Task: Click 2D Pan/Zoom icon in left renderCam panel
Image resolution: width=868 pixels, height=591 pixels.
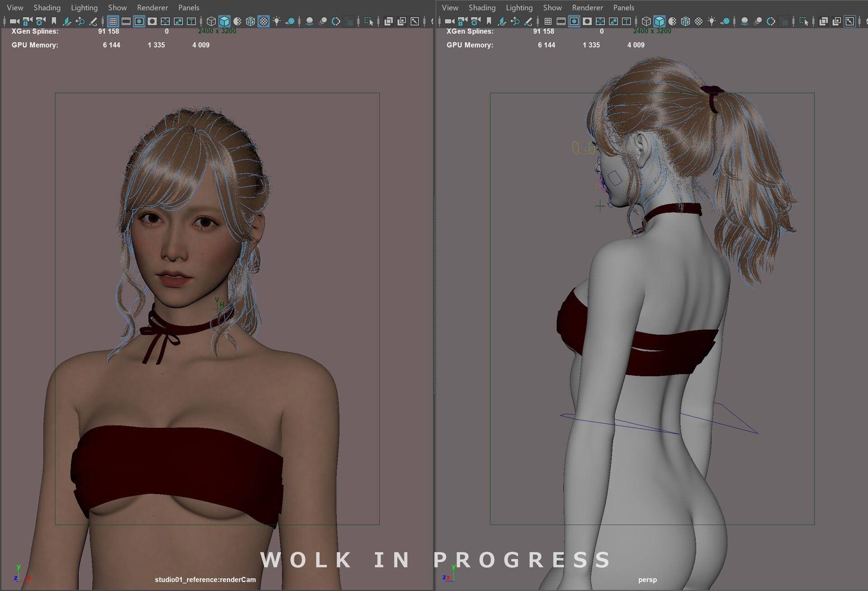Action: click(x=80, y=21)
